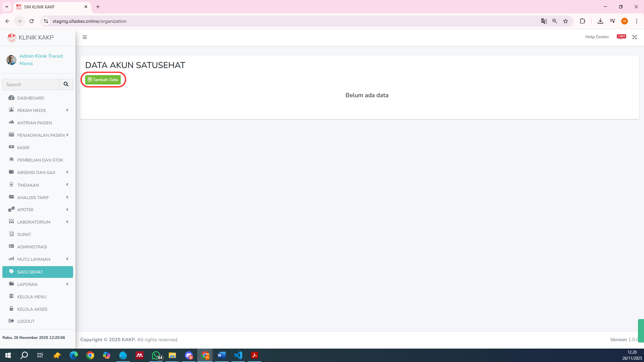Viewport: 644px width, 362px height.
Task: Open the notification badge icon showing 1083
Action: point(621,37)
